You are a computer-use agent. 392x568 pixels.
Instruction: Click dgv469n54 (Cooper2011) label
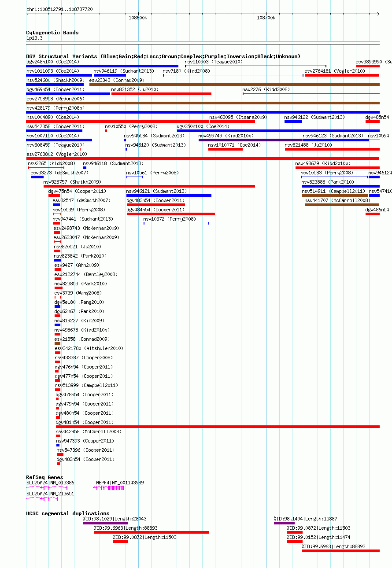click(55, 90)
